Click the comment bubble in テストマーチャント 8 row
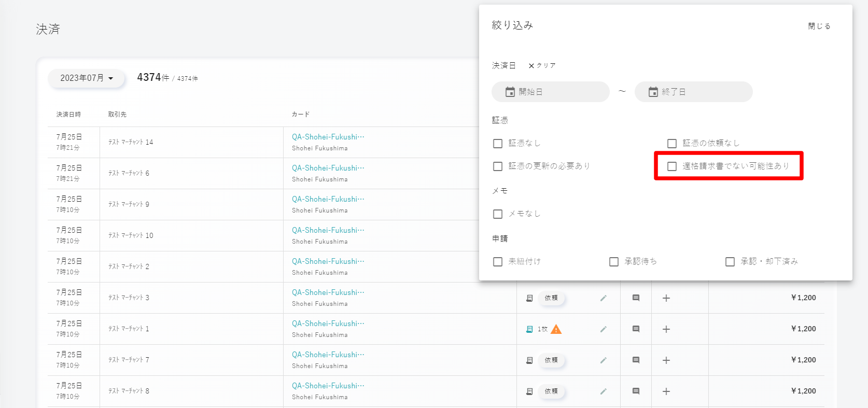The image size is (868, 408). point(636,391)
